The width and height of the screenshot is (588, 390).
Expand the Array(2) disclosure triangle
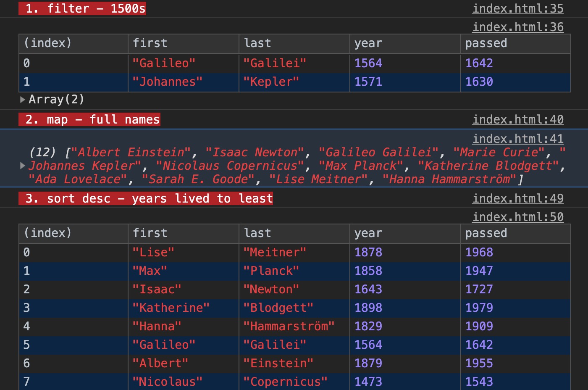[23, 100]
